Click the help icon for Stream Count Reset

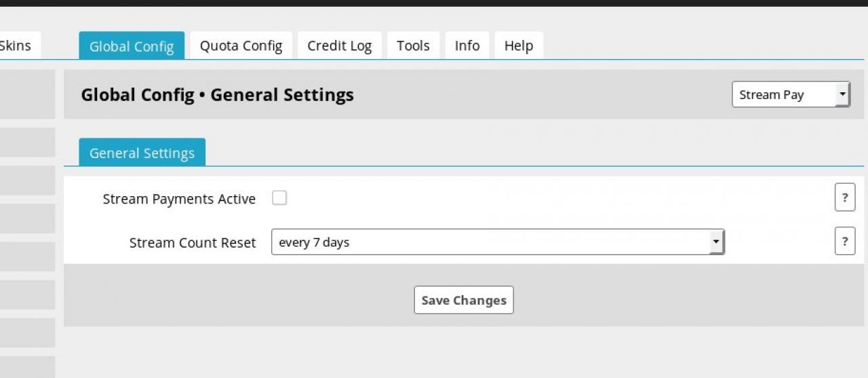(x=844, y=242)
